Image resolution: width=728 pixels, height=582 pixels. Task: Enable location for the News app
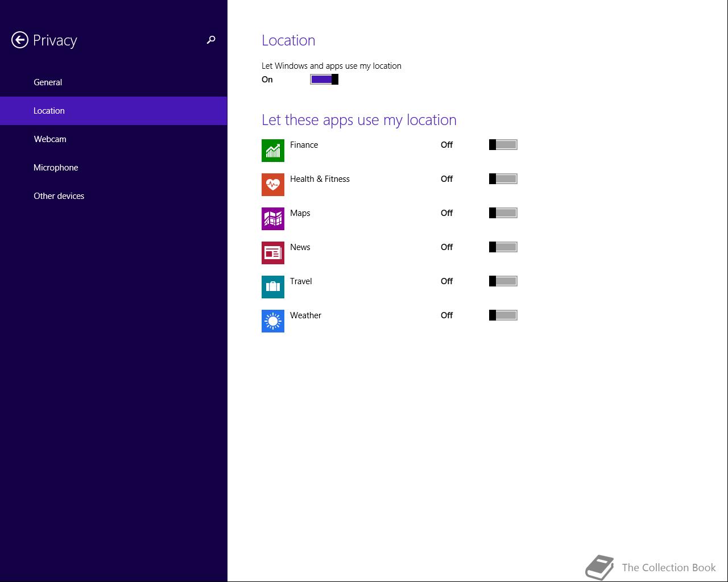point(503,247)
